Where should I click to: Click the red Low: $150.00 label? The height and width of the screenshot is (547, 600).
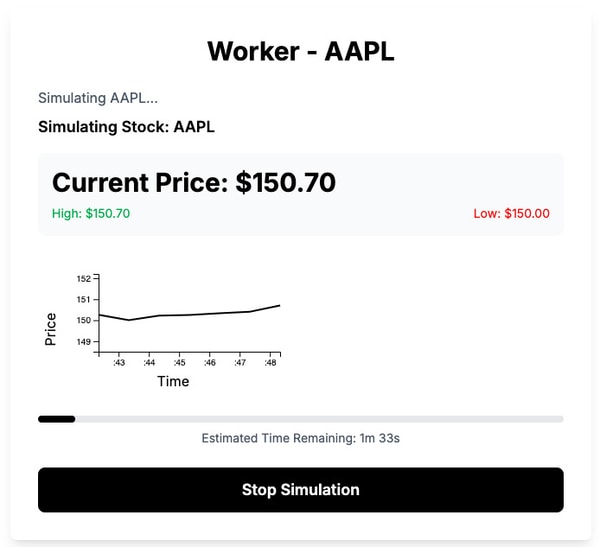(511, 213)
